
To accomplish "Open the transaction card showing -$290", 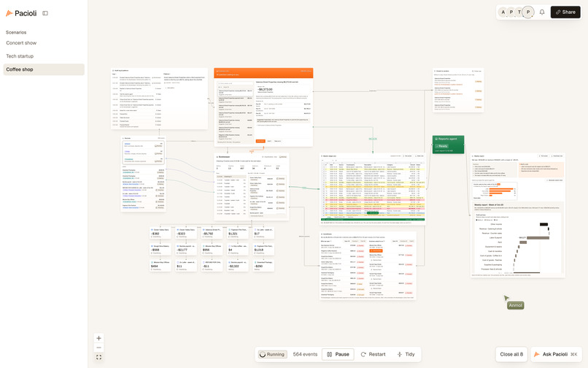I will pos(263,266).
